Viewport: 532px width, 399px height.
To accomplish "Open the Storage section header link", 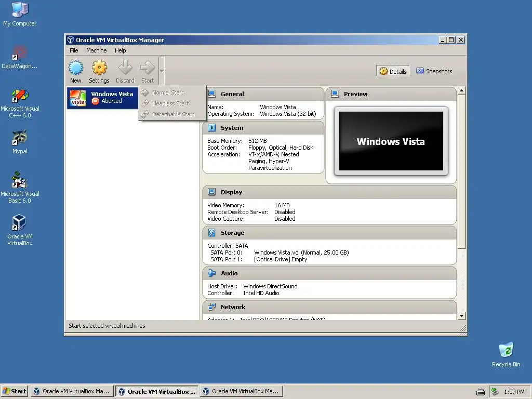I will 232,233.
